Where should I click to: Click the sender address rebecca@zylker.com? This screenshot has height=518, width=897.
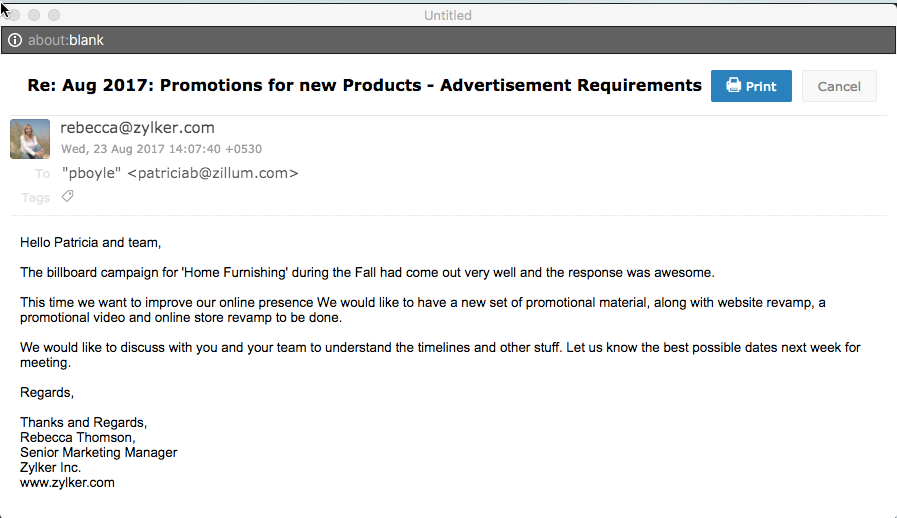(x=137, y=127)
